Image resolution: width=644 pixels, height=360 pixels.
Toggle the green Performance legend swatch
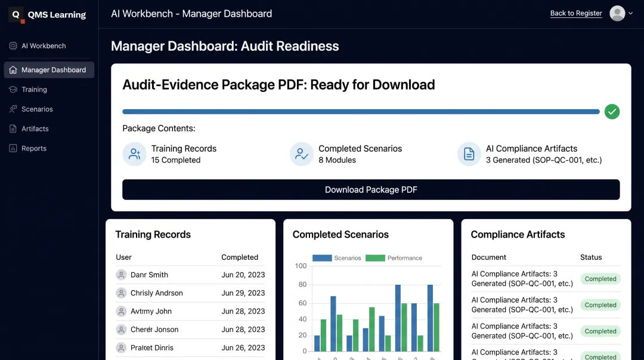pyautogui.click(x=375, y=258)
